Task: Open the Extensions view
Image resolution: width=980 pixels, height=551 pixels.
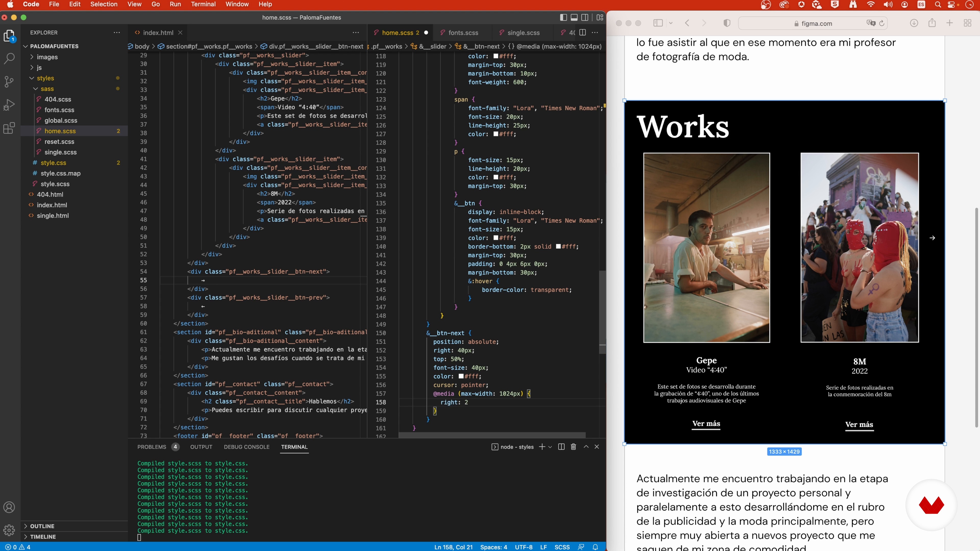Action: tap(9, 128)
